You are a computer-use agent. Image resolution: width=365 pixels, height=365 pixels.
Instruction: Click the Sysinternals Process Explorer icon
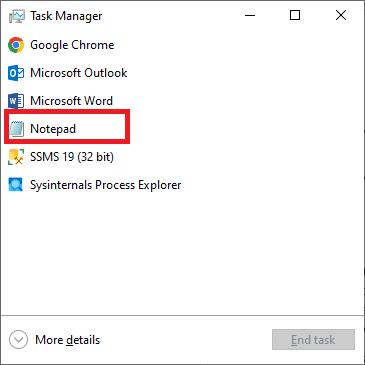(16, 185)
